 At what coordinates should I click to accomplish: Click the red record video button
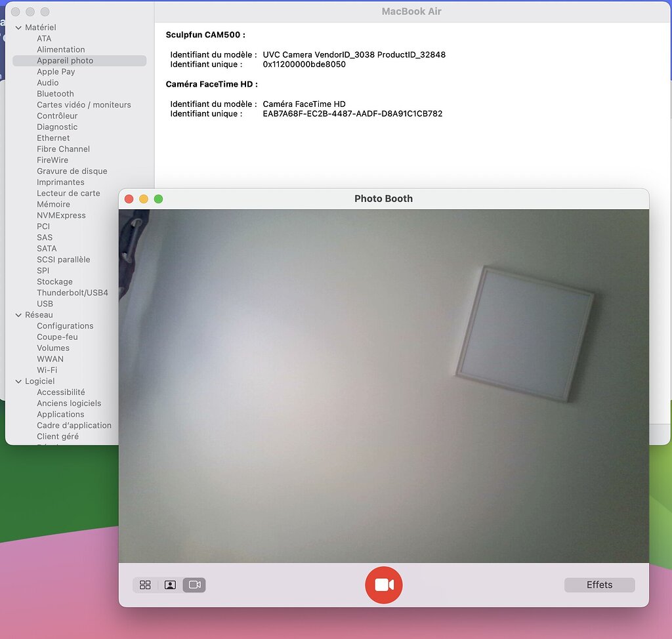(x=383, y=585)
